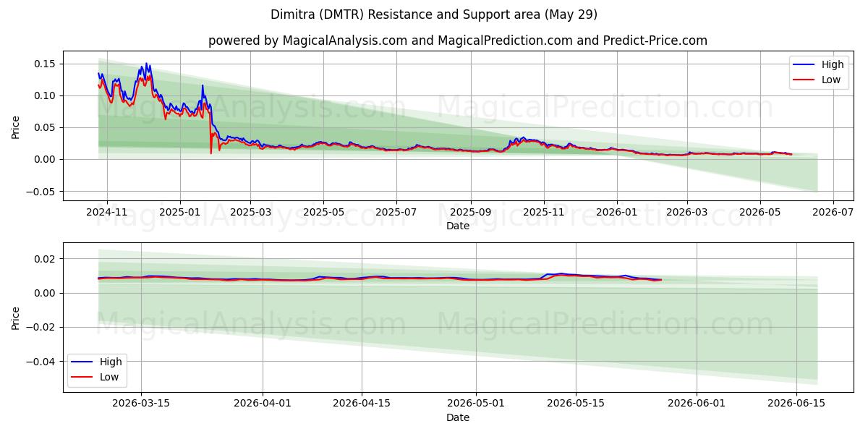This screenshot has height=434, width=868.
Task: Click the '2025-05' date tick label
Action: [323, 213]
